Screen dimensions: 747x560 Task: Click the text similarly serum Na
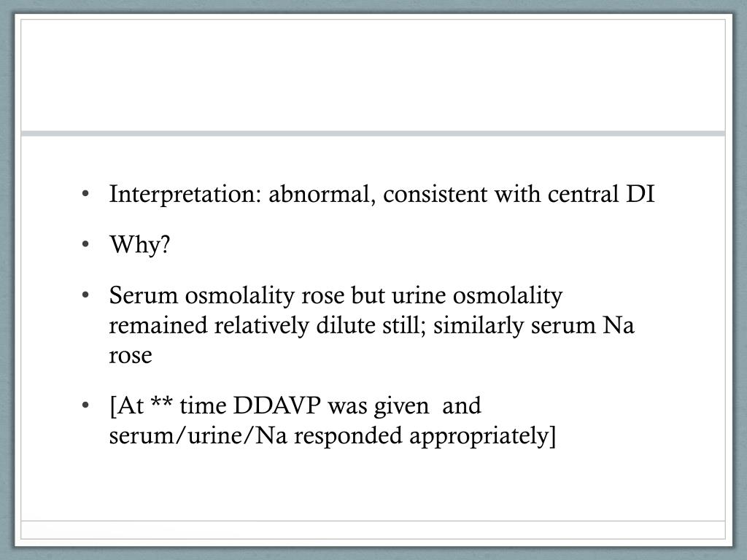pos(533,326)
